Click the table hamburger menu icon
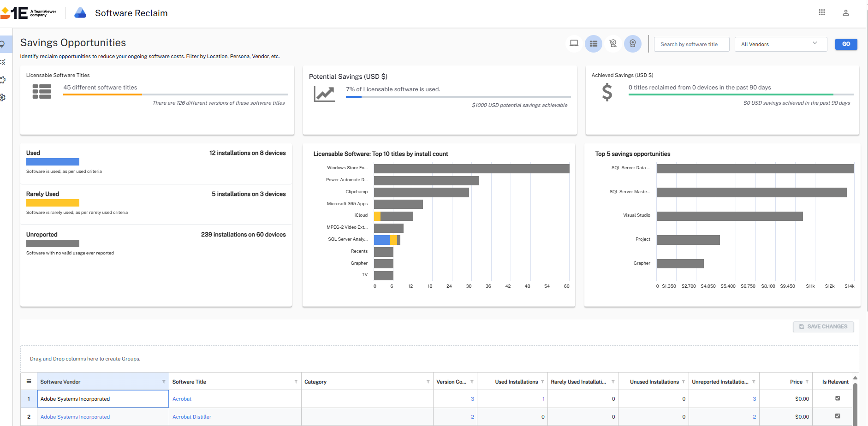The width and height of the screenshot is (868, 426). pos(29,382)
